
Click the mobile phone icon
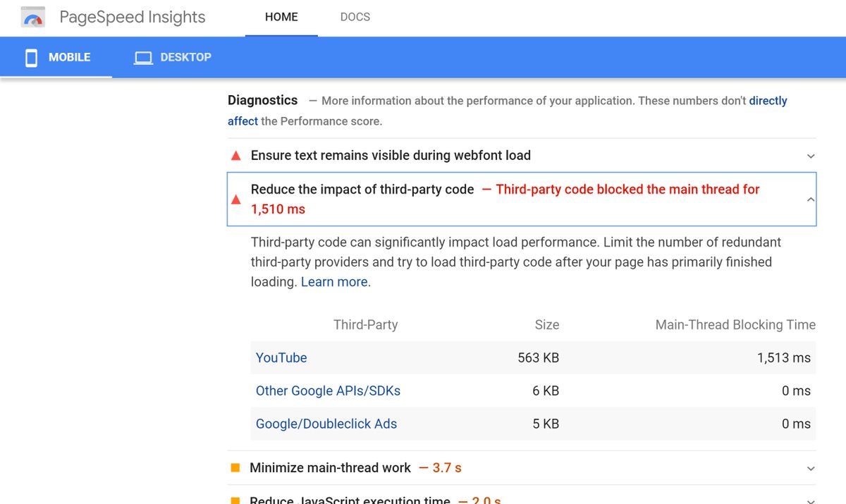pyautogui.click(x=31, y=58)
